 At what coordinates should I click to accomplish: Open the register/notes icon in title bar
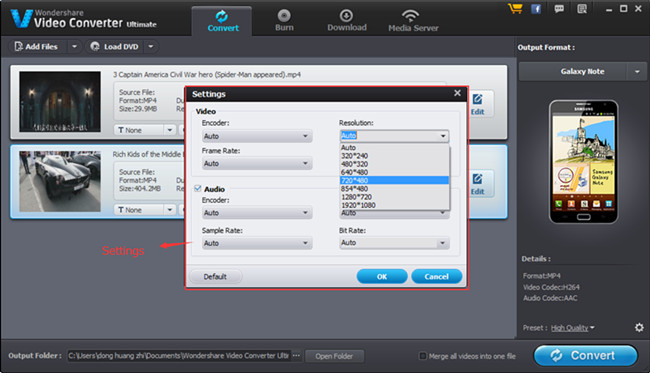(x=582, y=9)
